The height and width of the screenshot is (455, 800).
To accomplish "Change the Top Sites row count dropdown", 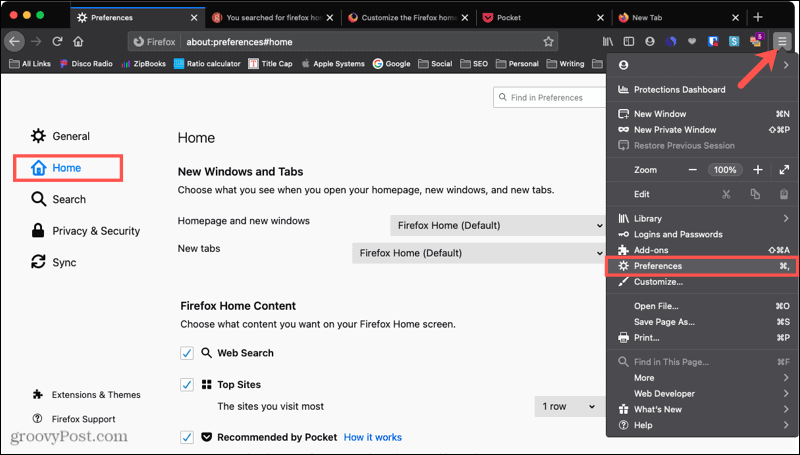I will click(568, 407).
